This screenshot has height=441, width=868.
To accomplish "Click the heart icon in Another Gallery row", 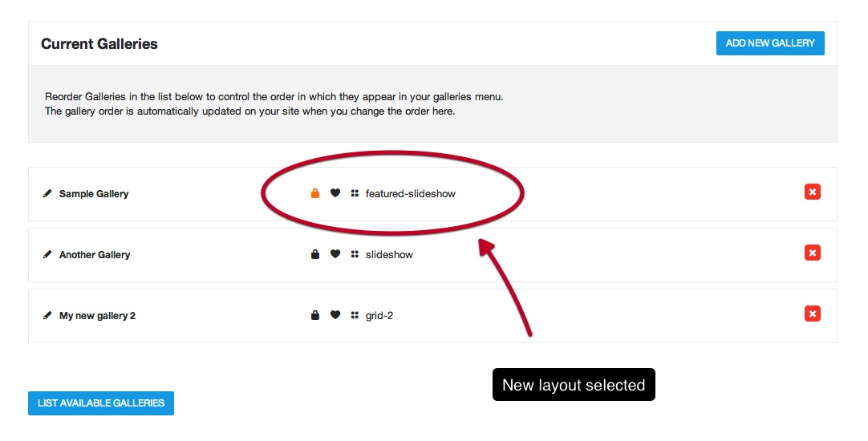I will point(335,254).
